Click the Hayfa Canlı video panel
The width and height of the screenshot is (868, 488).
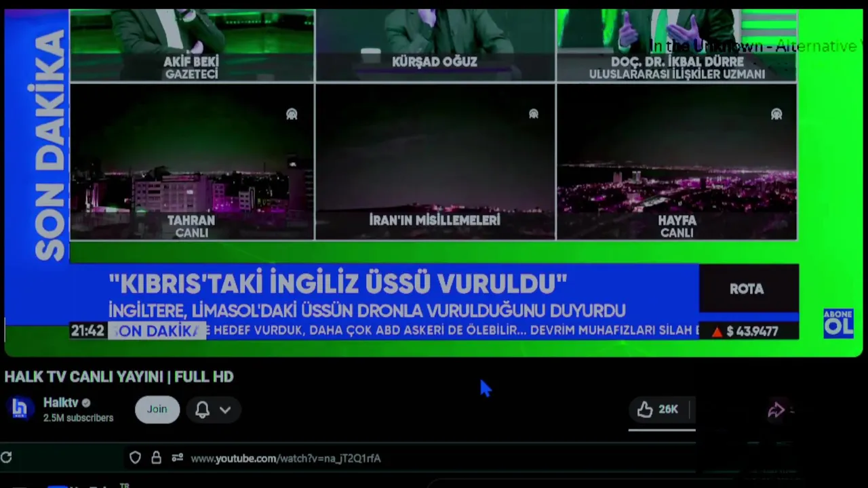677,162
